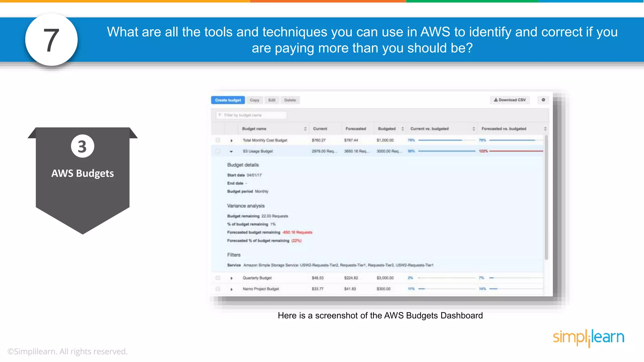Sort by Forecasted vs. budgeted arrows
The height and width of the screenshot is (362, 644).
[x=545, y=129]
